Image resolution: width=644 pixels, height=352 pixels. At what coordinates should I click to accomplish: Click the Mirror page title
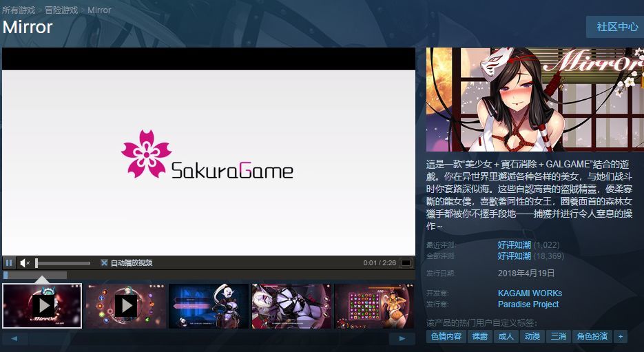pos(28,27)
